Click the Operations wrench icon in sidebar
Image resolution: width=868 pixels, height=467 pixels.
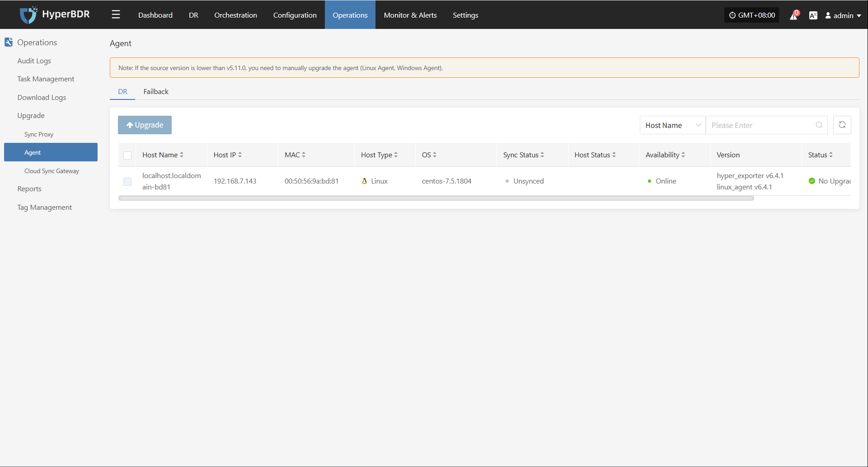pos(9,42)
